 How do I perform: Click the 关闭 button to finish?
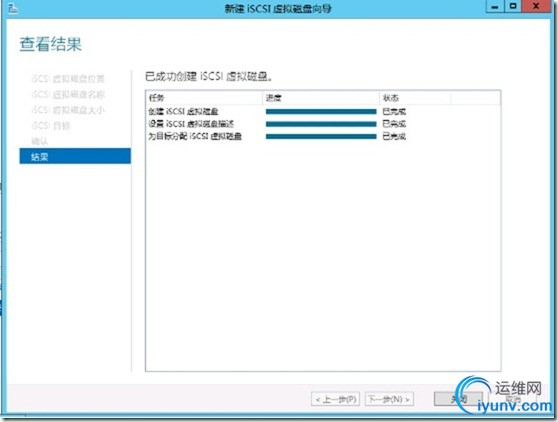point(458,399)
